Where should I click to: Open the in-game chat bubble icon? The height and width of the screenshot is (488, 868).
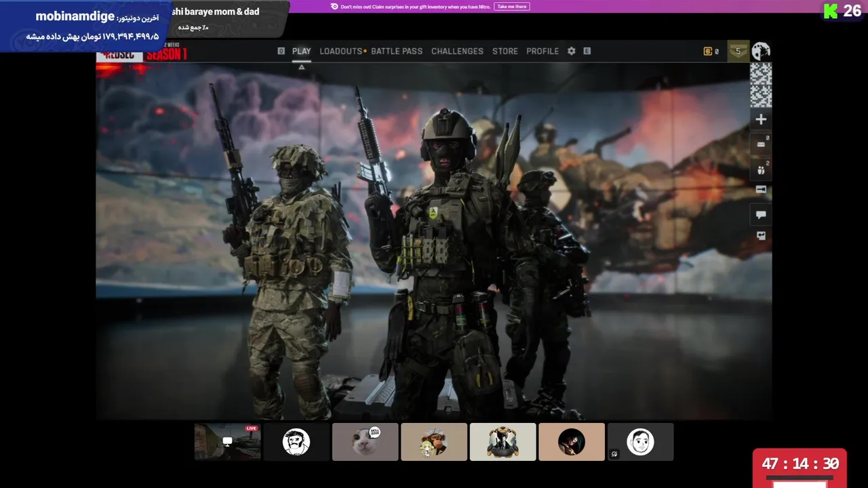[x=761, y=215]
